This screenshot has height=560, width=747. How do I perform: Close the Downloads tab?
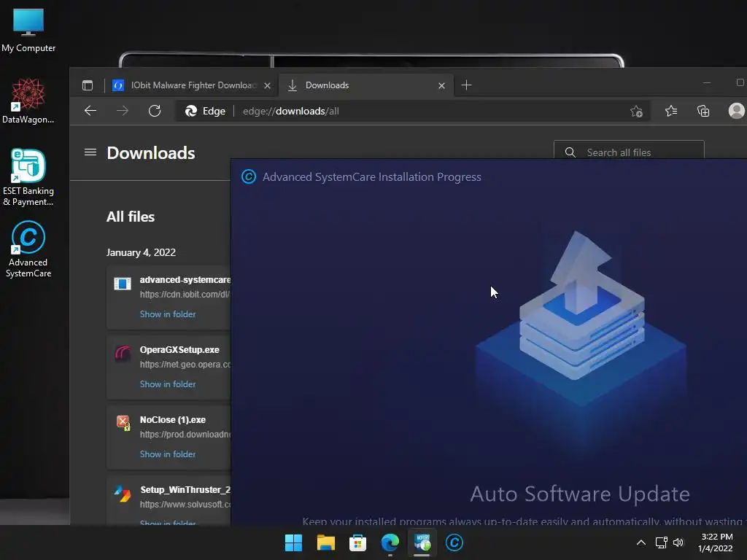(441, 86)
